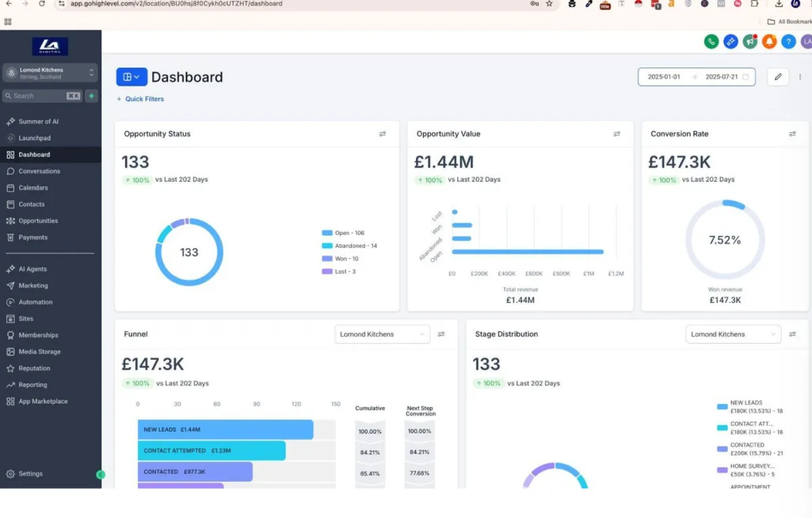Toggle the Open legend item in Opportunity Status
The height and width of the screenshot is (518, 812).
(x=350, y=233)
